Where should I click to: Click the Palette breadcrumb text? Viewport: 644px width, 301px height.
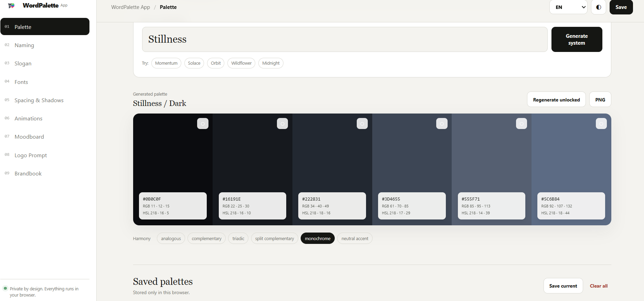click(168, 7)
